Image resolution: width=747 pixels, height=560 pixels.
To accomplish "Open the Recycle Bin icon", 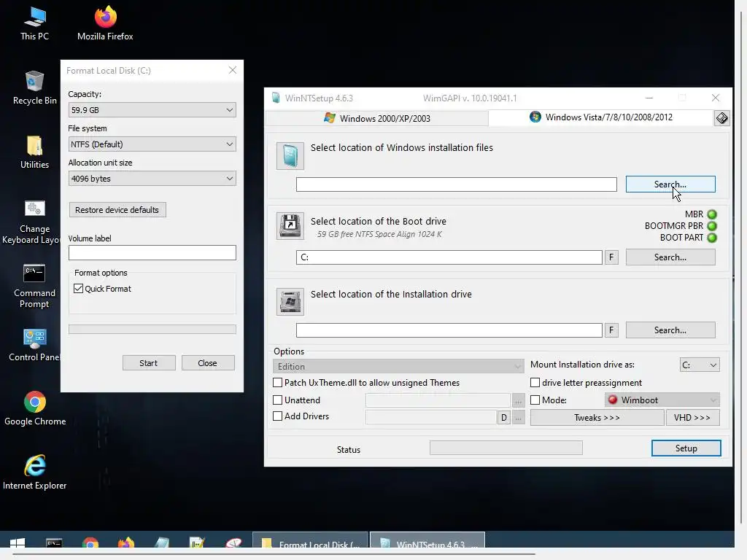I will coord(34,88).
